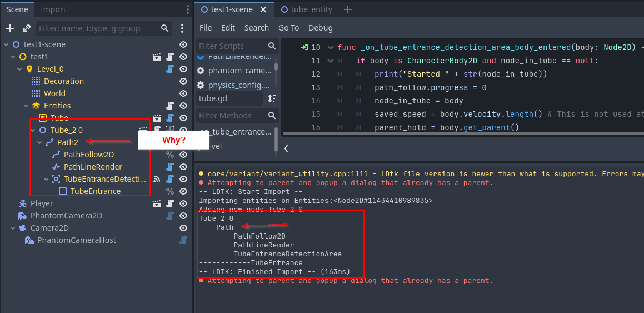
Task: Click the tube.gd script name label
Action: point(229,98)
